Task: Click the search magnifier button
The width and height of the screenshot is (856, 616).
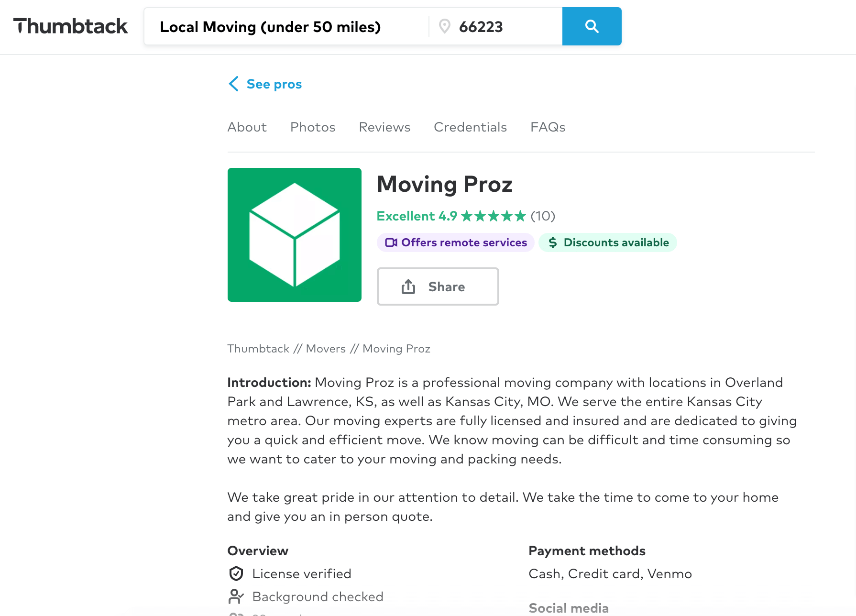Action: 592,26
